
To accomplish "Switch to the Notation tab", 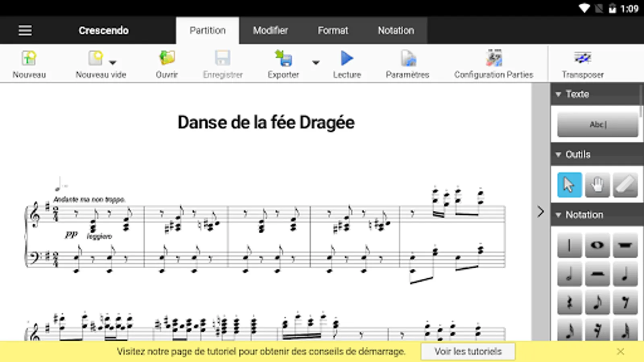I will point(396,31).
